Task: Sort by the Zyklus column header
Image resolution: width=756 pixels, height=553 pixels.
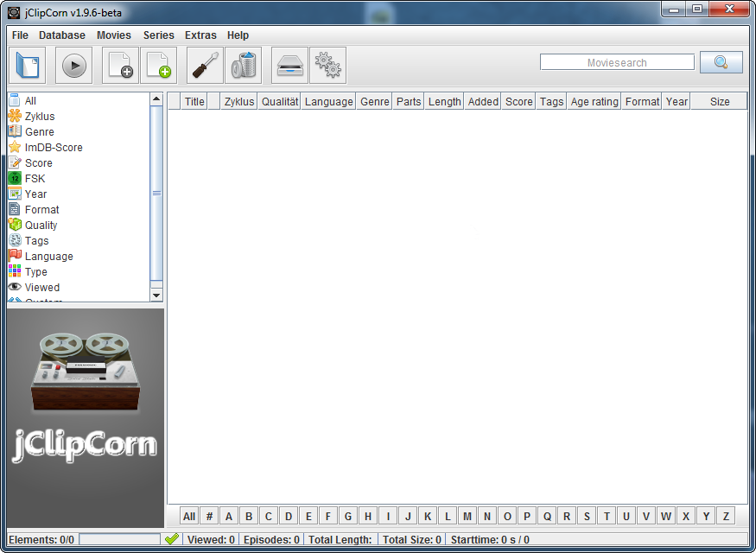Action: [x=238, y=102]
